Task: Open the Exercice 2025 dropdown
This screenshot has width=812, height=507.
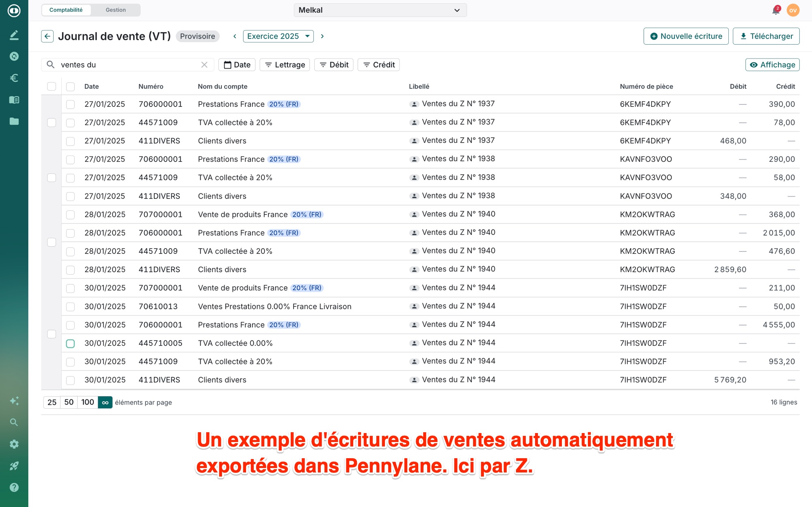Action: click(x=278, y=36)
